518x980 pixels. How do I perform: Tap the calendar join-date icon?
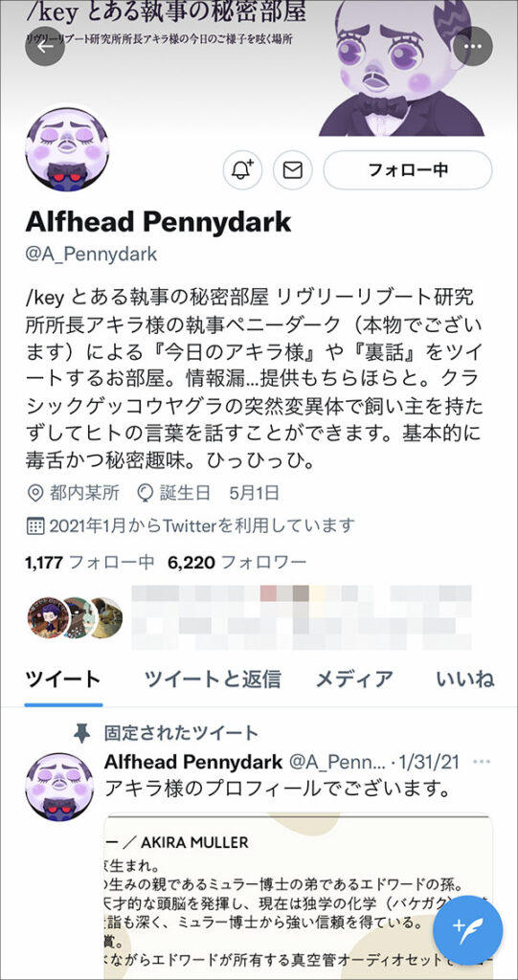pos(35,525)
